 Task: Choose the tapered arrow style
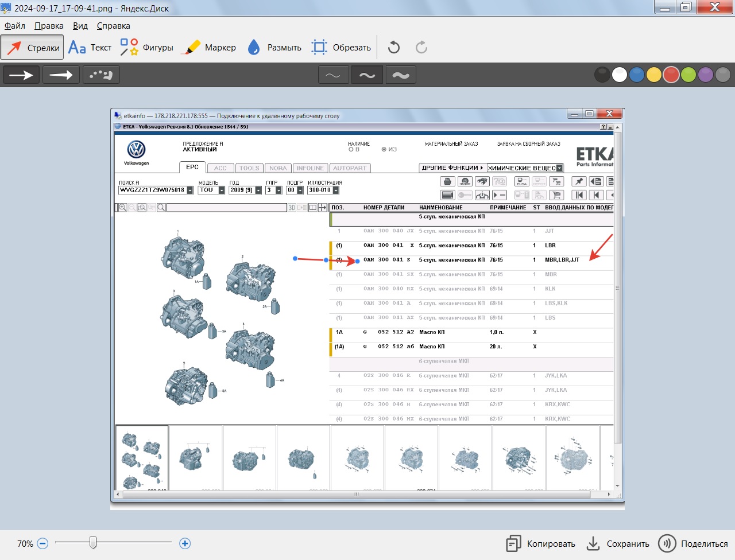tap(61, 75)
